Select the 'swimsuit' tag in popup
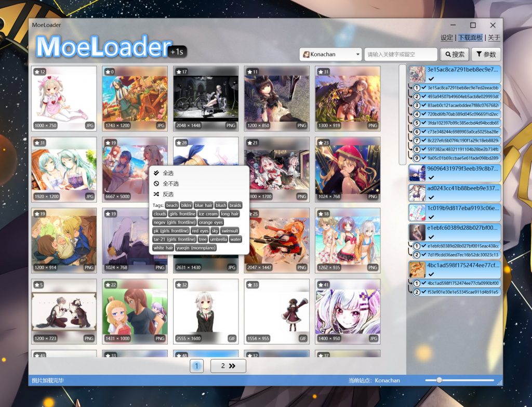This screenshot has width=532, height=407. click(x=230, y=231)
